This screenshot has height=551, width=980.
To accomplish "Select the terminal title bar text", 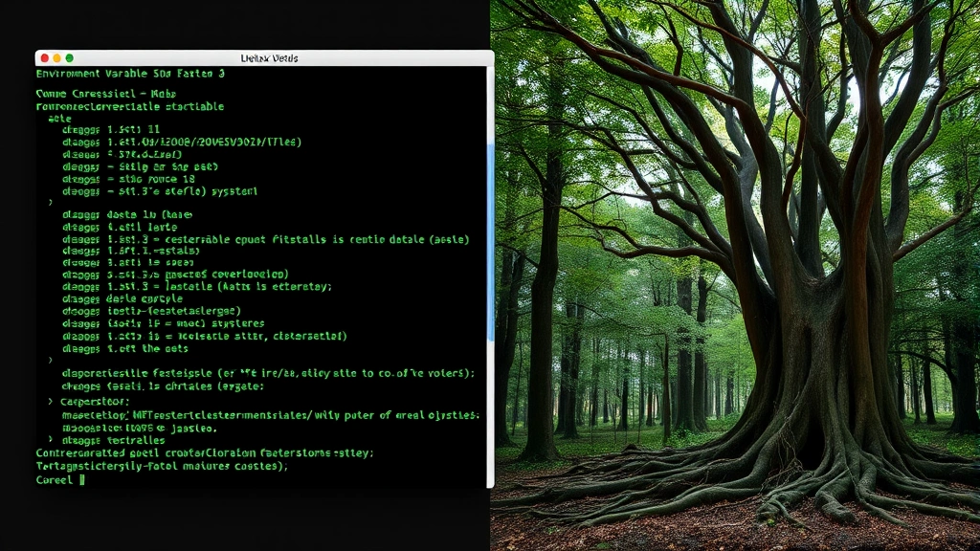I will click(270, 57).
